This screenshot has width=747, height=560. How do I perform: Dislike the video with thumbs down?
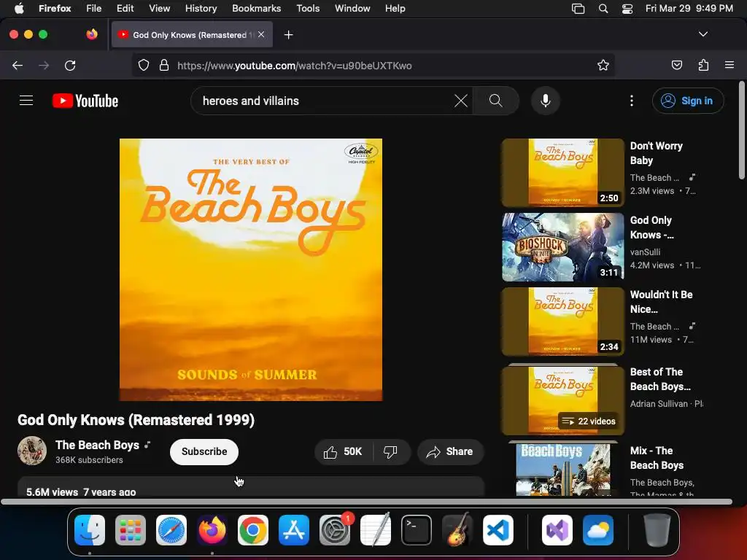pos(391,451)
